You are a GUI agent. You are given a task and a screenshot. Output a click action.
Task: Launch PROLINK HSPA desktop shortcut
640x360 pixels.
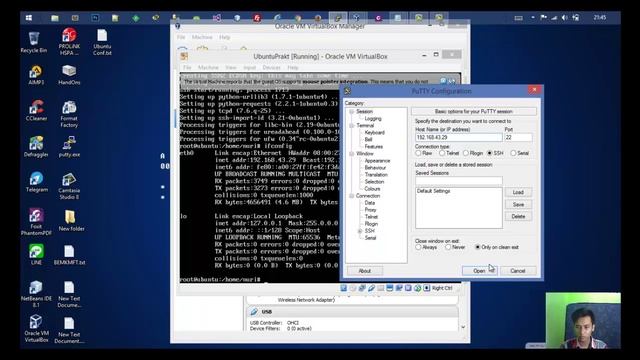[69, 42]
